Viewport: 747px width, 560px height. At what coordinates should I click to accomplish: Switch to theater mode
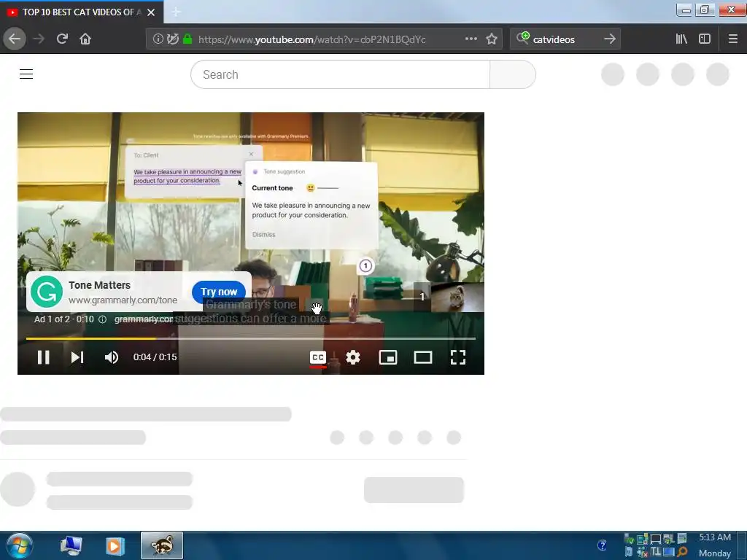422,357
